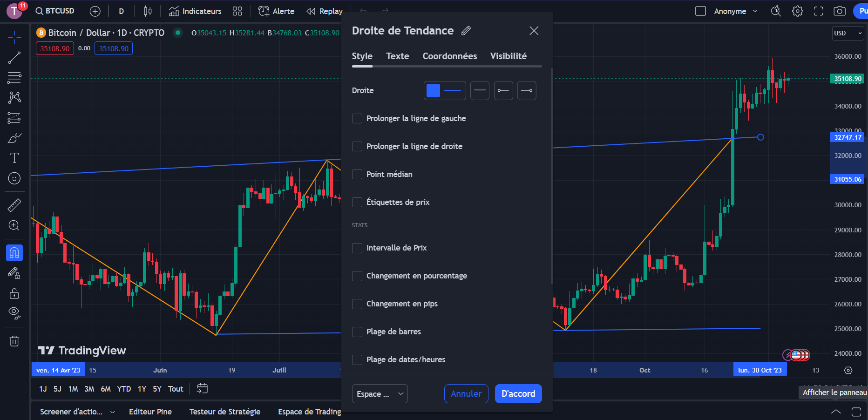Enable Changement en pourcentage stat

(357, 276)
